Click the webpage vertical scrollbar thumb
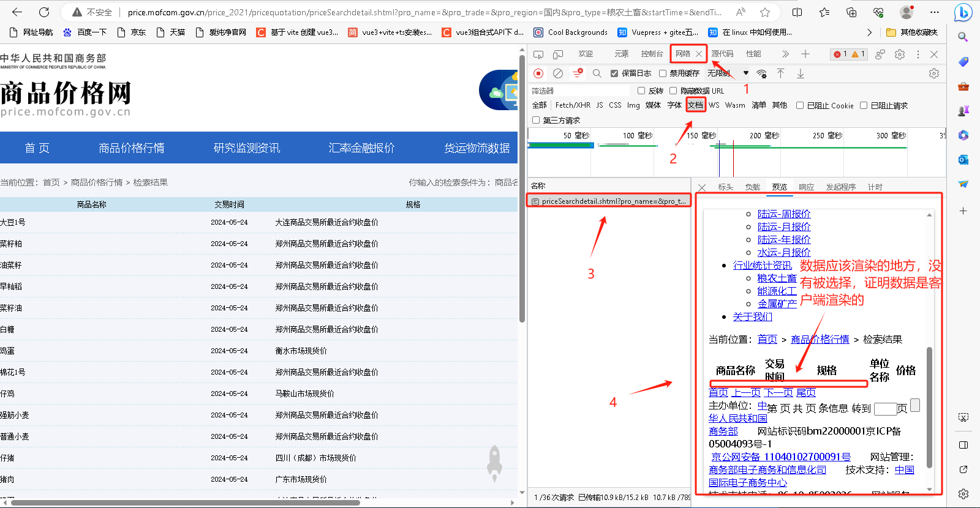Screen dimensions: 980x508 522,188
